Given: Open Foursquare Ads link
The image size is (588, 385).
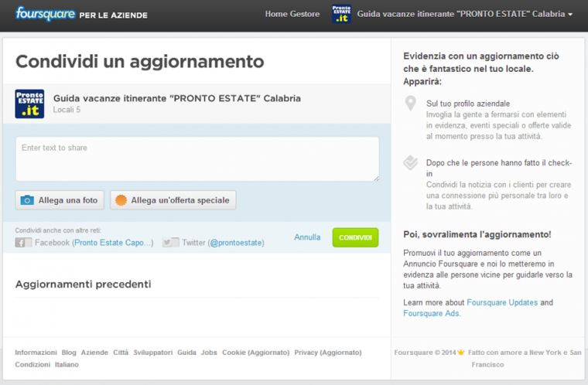Looking at the screenshot, I should 431,313.
